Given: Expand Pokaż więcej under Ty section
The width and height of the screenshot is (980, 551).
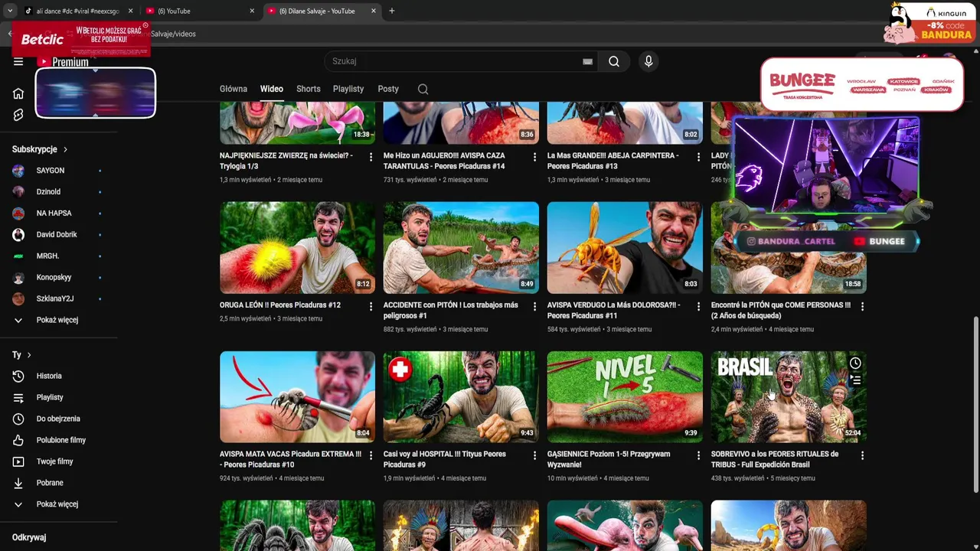Looking at the screenshot, I should pyautogui.click(x=59, y=504).
